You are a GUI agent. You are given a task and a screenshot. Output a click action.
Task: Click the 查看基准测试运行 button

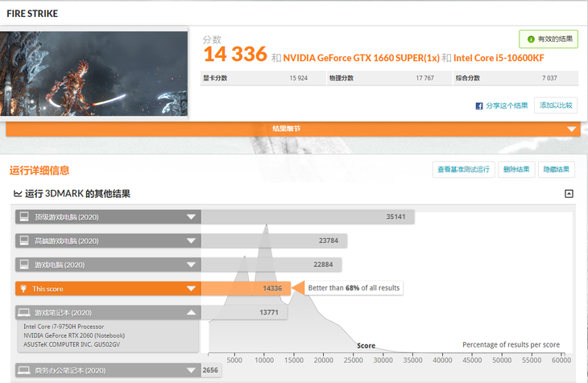[x=463, y=170]
